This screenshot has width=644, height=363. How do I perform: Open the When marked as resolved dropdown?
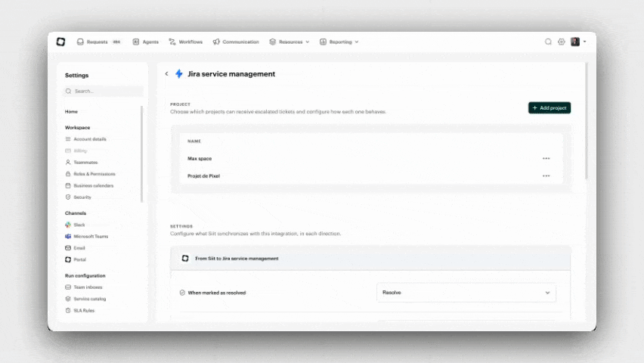[466, 293]
